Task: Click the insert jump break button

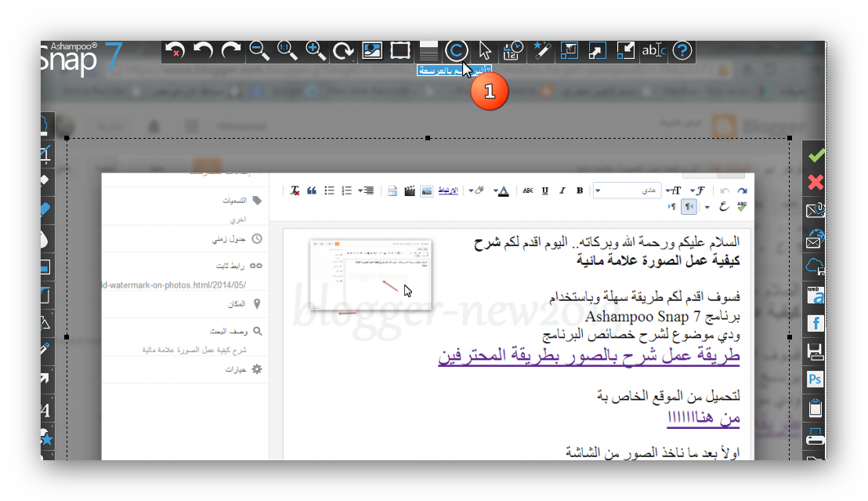Action: 392,191
